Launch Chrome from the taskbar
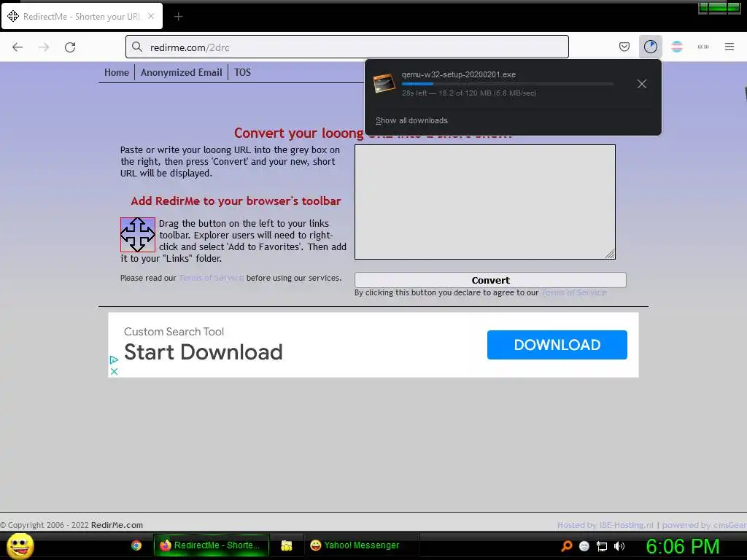Screen dimensions: 747x560 click(x=136, y=545)
